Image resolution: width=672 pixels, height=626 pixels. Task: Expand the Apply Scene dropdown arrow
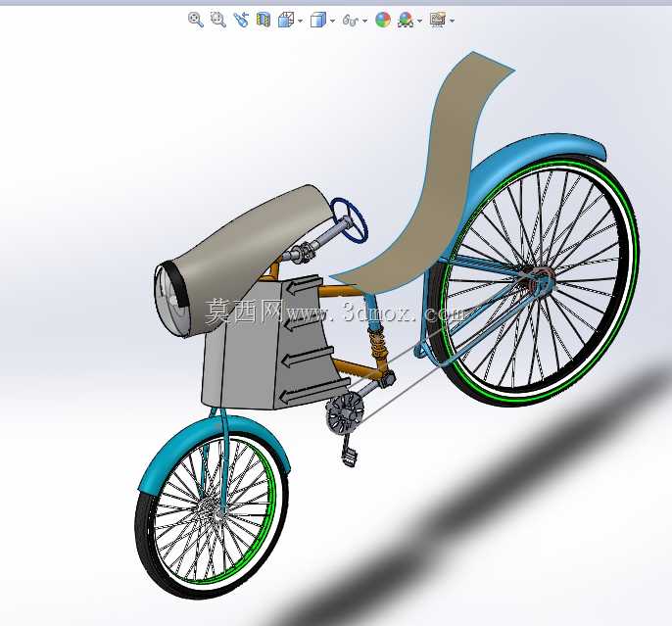click(419, 21)
